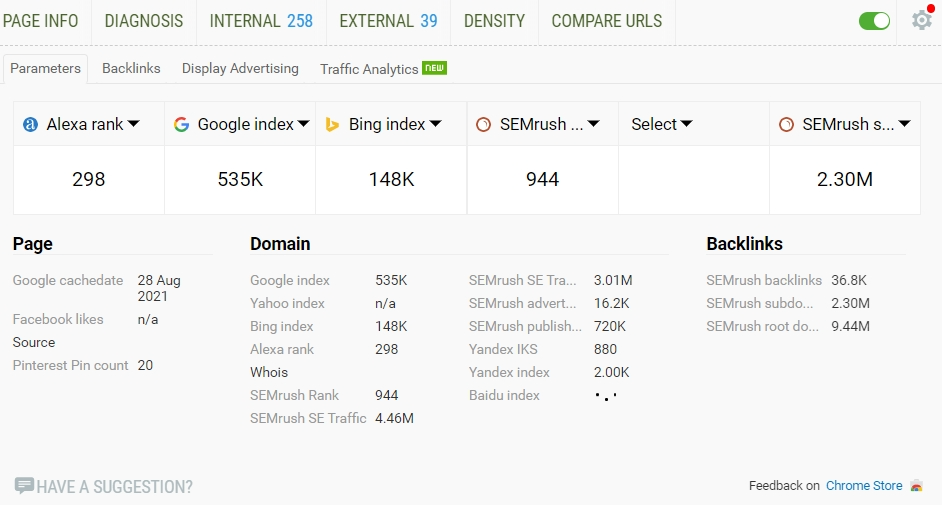Click the Chrome Store link
The height and width of the screenshot is (505, 942).
[x=864, y=486]
